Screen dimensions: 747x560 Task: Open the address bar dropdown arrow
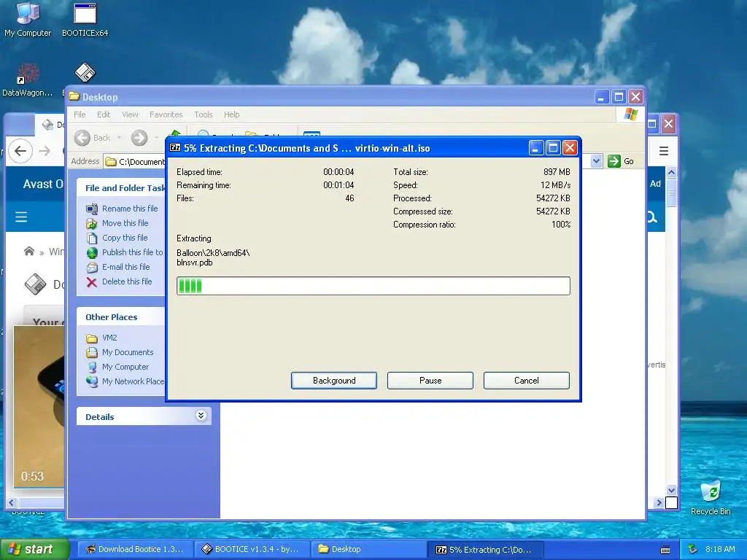tap(596, 161)
